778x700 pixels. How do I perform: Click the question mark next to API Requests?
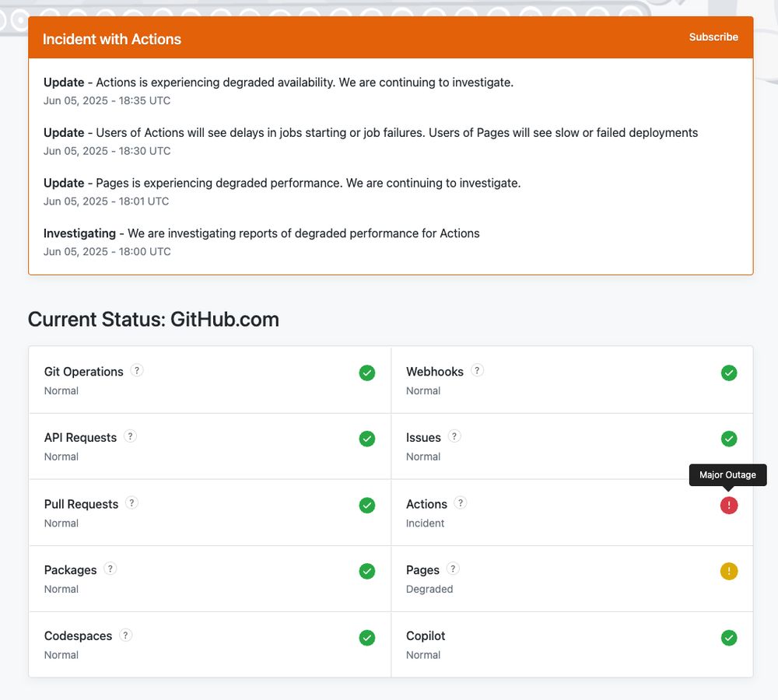pyautogui.click(x=130, y=436)
